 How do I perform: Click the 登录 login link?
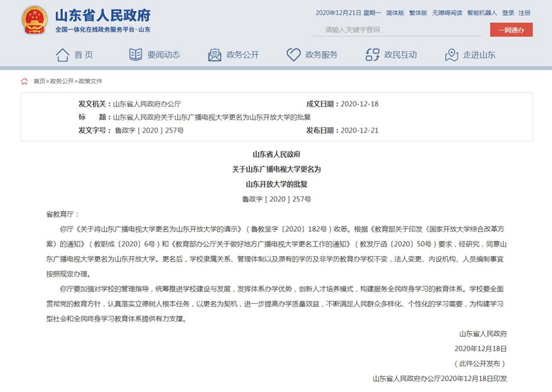pyautogui.click(x=508, y=13)
